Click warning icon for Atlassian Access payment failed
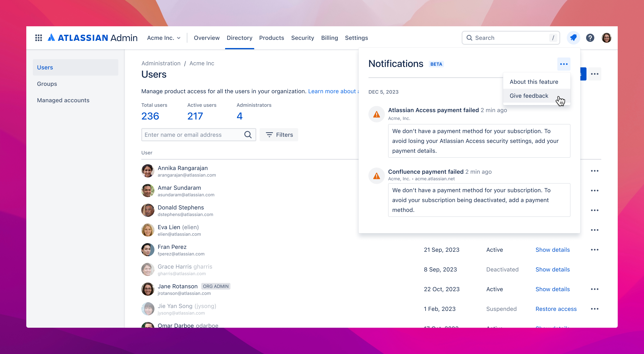The image size is (644, 354). coord(376,114)
